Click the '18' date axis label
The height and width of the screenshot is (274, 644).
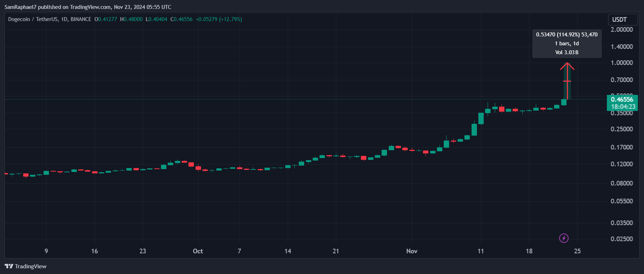(x=529, y=251)
